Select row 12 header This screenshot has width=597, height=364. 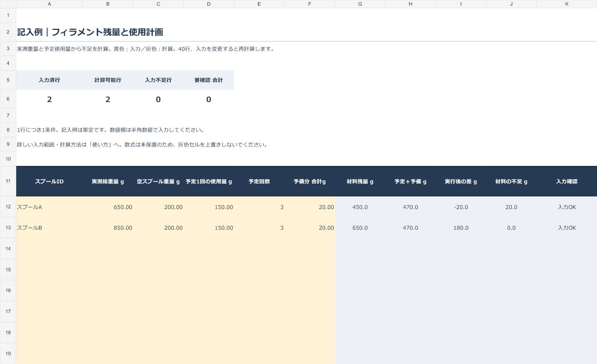[x=8, y=207]
